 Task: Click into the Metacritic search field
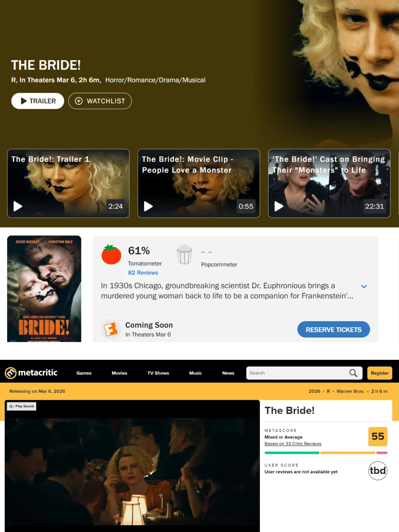[297, 373]
